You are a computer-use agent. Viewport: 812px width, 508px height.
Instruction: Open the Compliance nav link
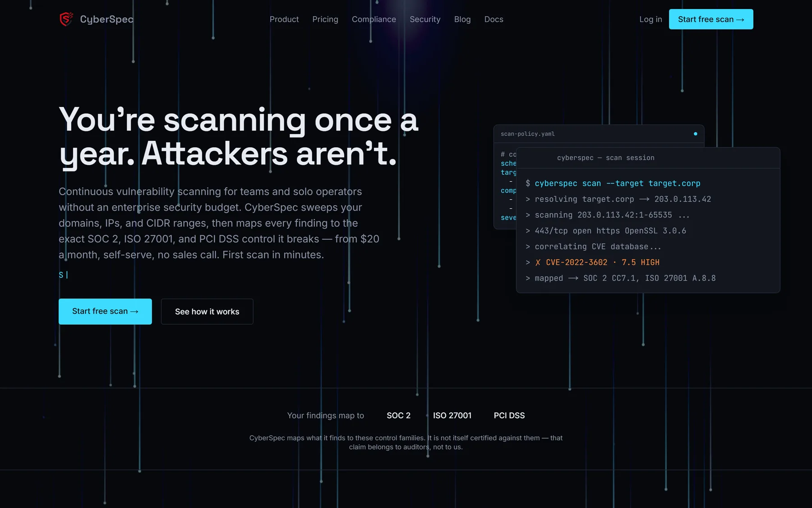point(374,19)
